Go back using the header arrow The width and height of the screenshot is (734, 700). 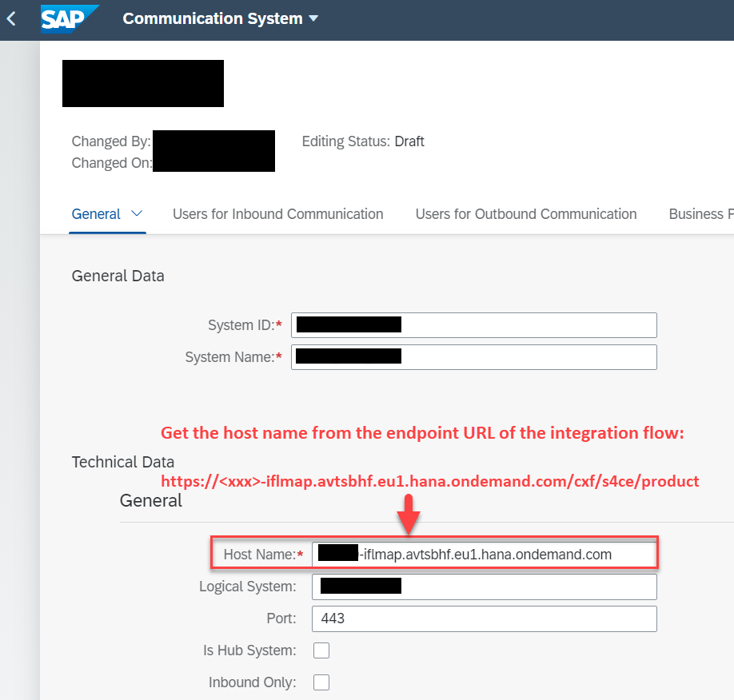click(11, 19)
